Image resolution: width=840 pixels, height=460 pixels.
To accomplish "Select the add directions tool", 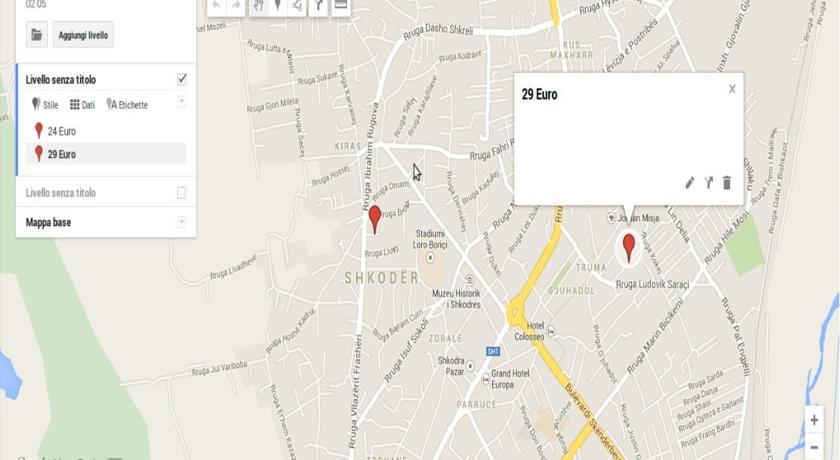I will 319,6.
